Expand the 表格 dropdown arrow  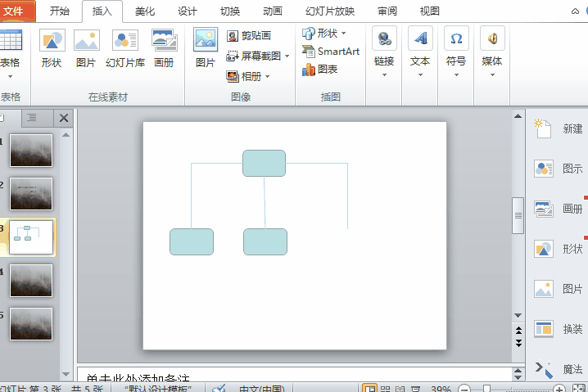pyautogui.click(x=10, y=76)
